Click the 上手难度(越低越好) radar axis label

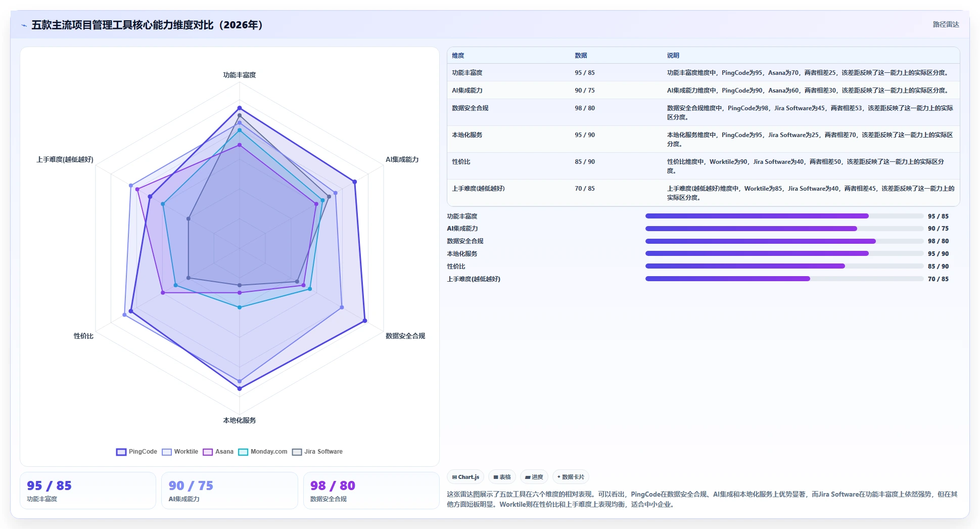coord(65,159)
